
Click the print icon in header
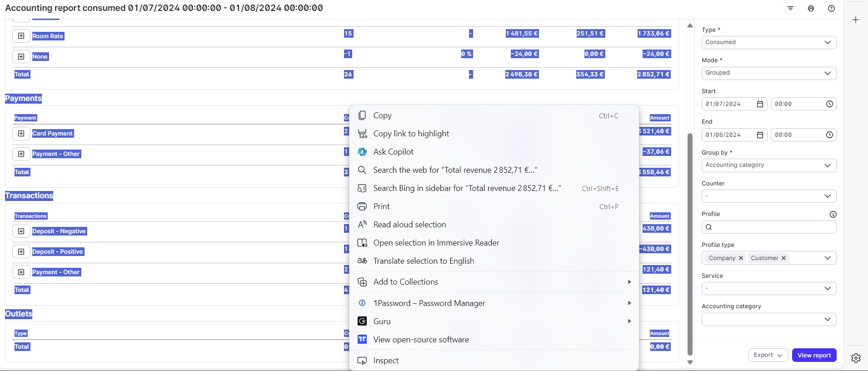[811, 8]
